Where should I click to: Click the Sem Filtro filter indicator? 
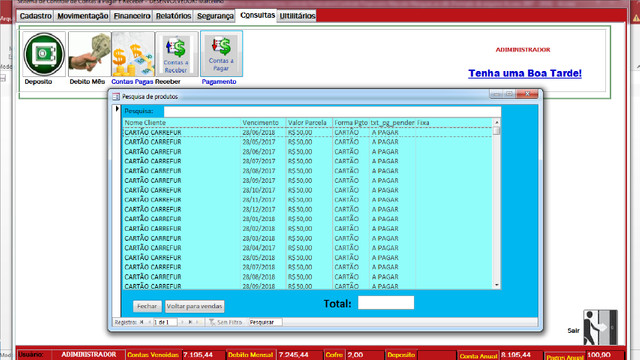226,322
